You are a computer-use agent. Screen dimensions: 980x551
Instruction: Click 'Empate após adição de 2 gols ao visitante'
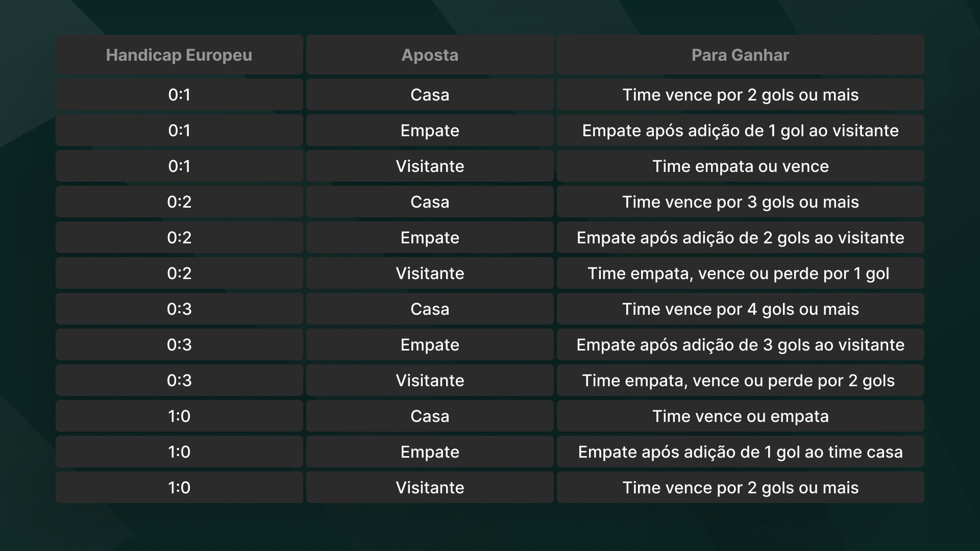pyautogui.click(x=740, y=238)
